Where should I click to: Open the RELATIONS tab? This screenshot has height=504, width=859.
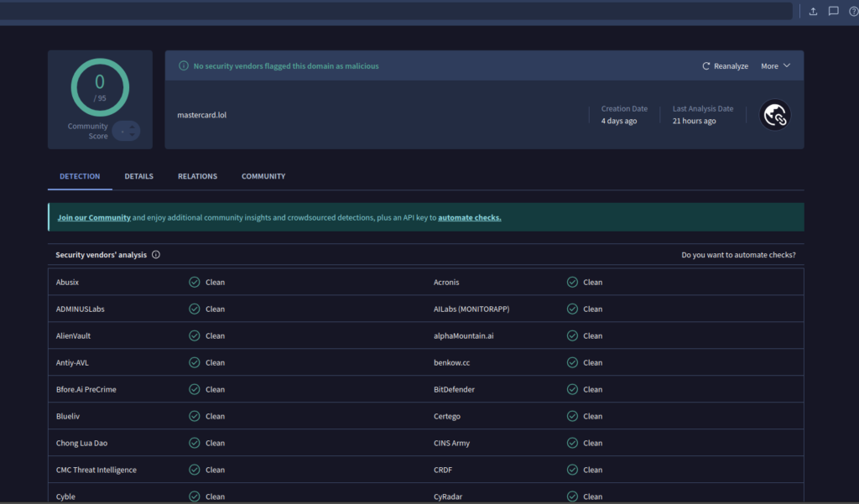pyautogui.click(x=197, y=176)
